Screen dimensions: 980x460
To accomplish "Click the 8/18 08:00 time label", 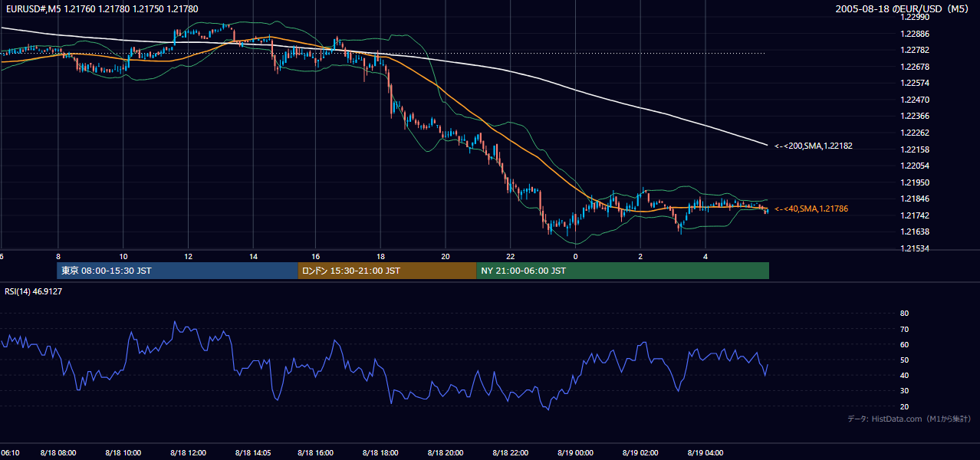I will pos(58,453).
